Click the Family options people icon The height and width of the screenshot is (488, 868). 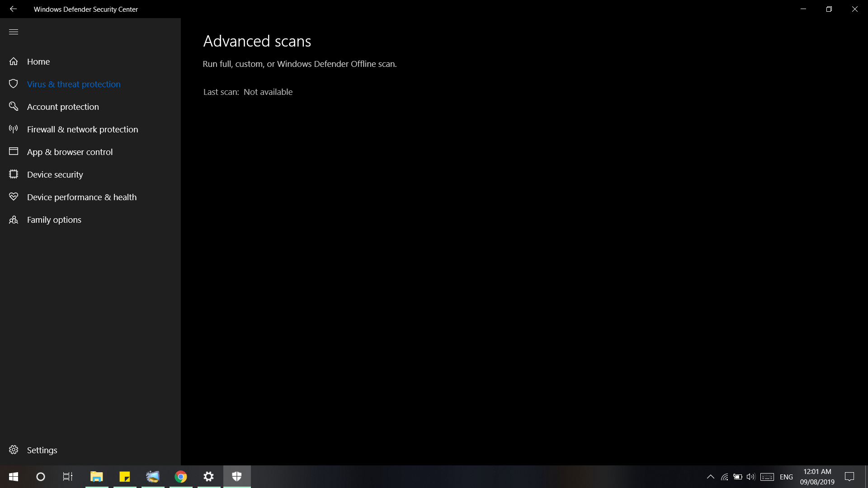click(14, 220)
